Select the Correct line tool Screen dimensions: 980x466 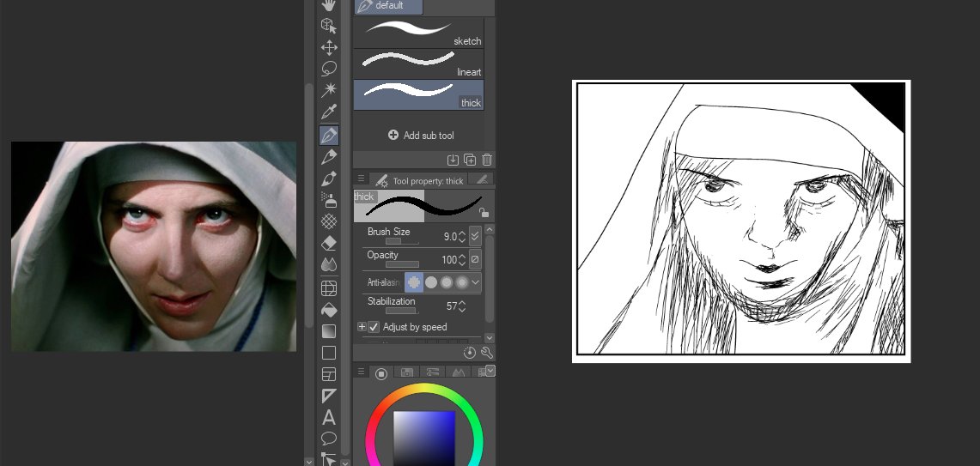pyautogui.click(x=329, y=459)
